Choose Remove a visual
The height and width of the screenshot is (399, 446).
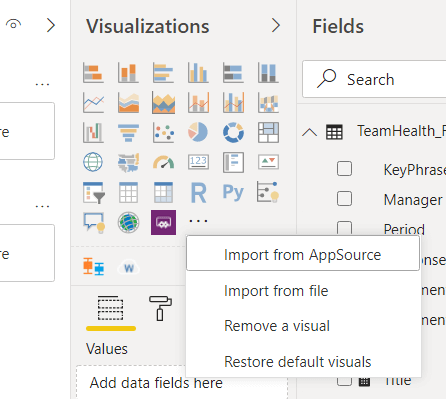coord(303,326)
